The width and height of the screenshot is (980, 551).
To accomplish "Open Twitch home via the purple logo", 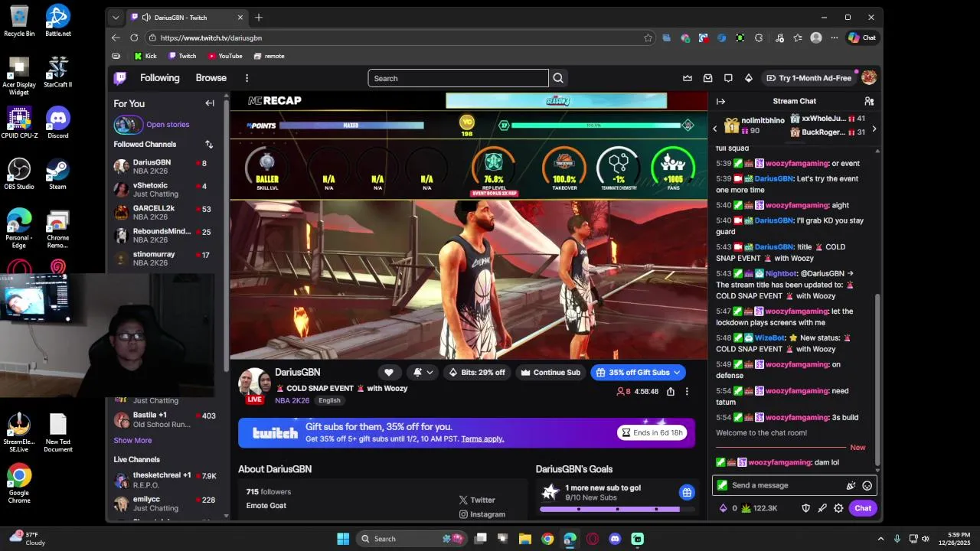I will tap(120, 78).
